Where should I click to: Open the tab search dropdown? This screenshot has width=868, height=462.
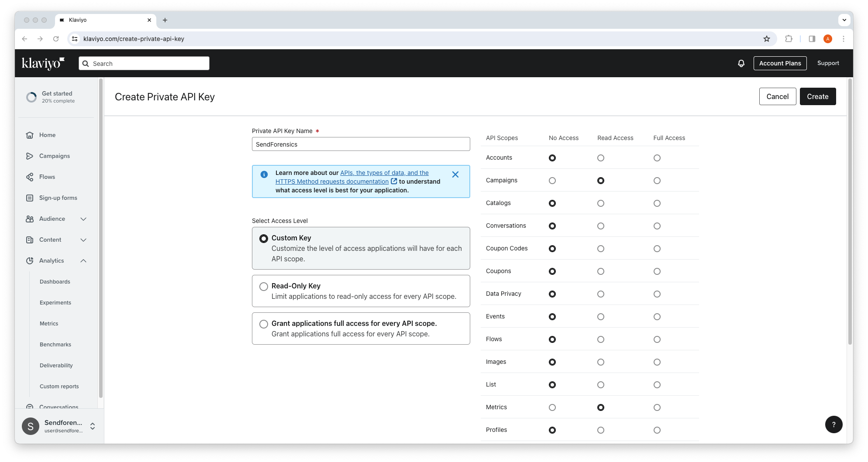coord(844,20)
